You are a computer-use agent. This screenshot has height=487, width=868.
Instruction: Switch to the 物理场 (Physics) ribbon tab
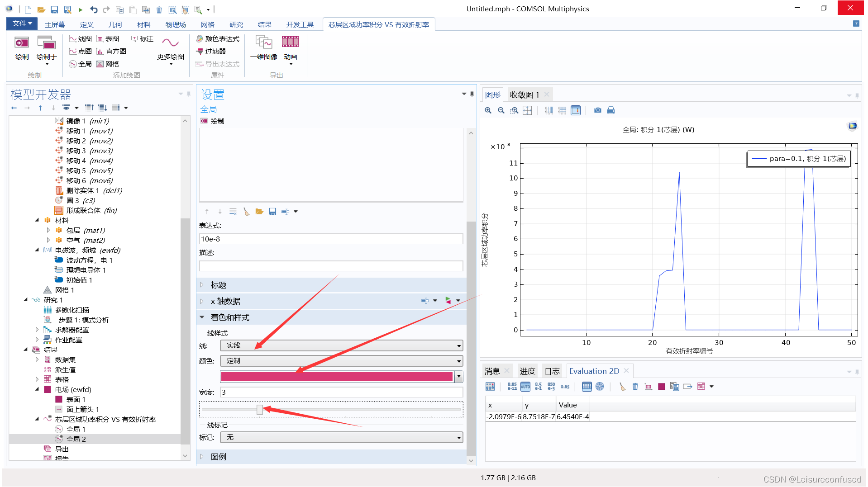[176, 24]
